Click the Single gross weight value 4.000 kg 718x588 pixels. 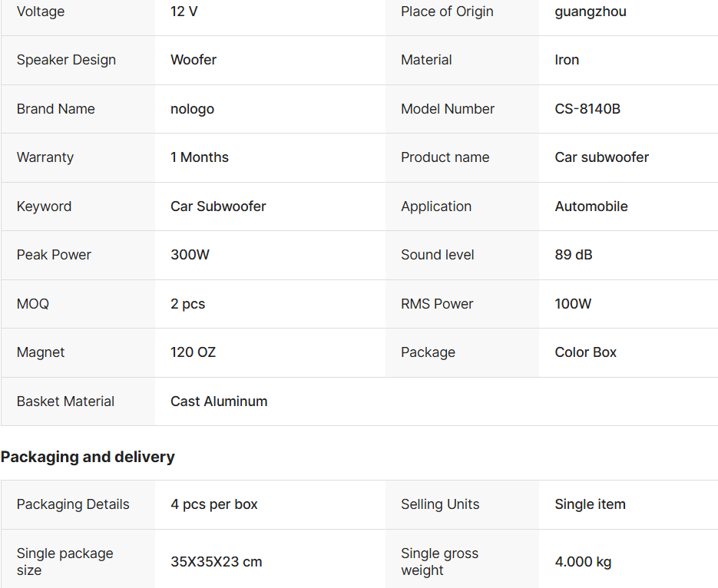pos(583,562)
